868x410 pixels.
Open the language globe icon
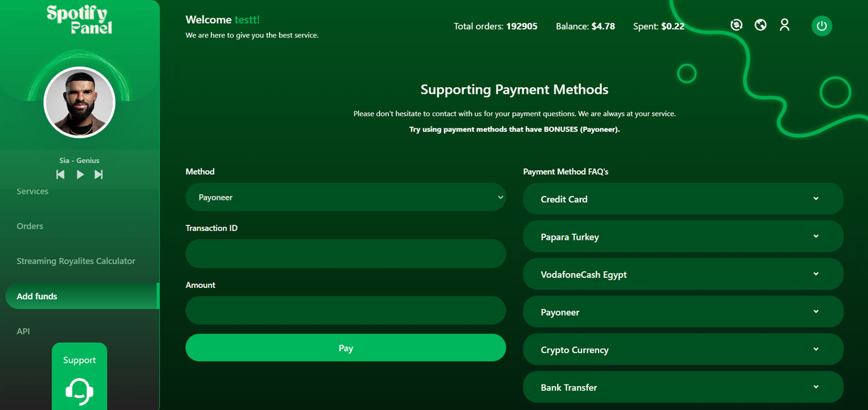click(x=760, y=25)
